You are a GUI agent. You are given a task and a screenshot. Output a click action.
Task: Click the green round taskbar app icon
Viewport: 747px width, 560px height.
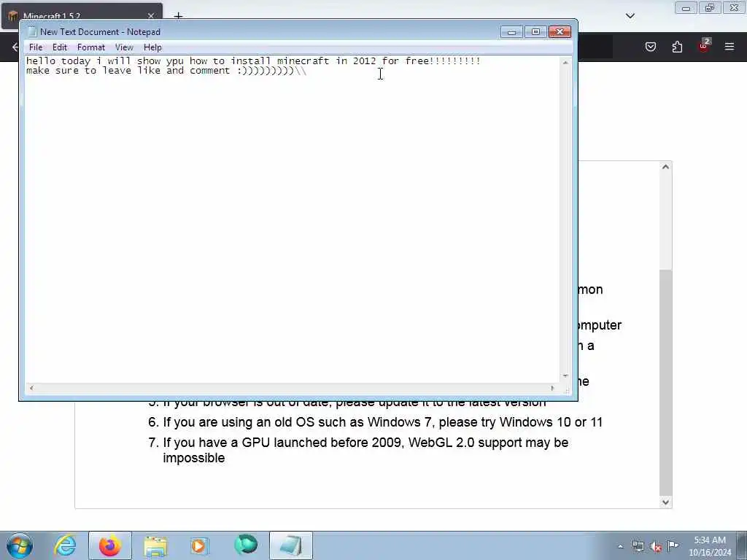tap(246, 545)
